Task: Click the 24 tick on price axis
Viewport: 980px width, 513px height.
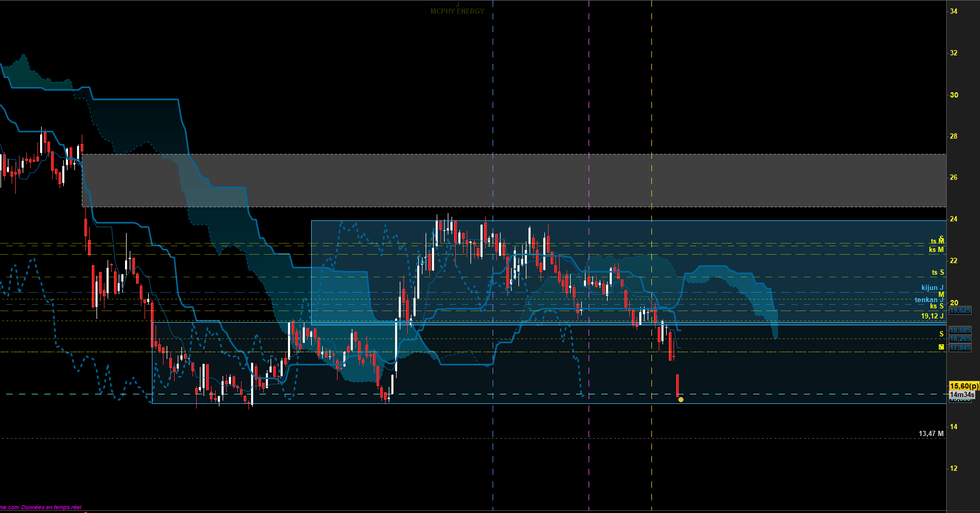Action: coord(954,219)
